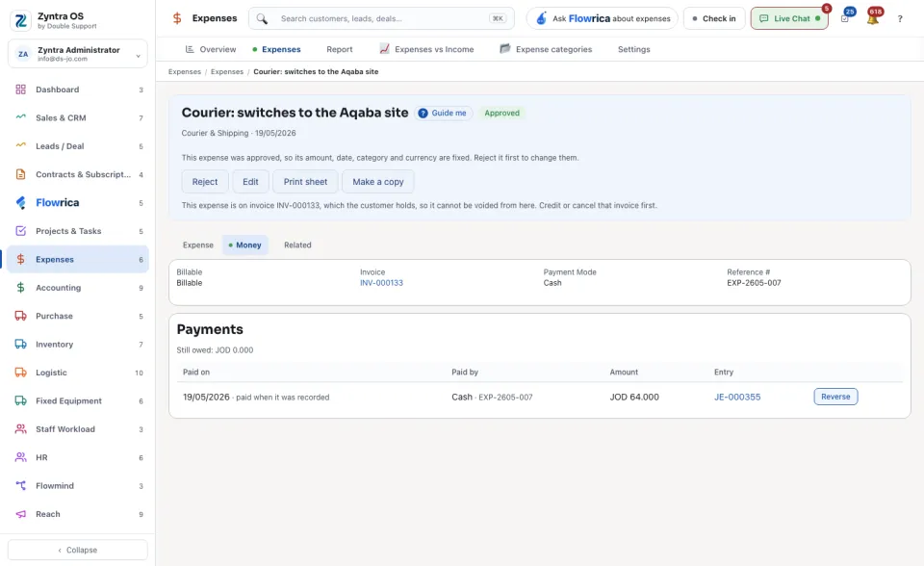
Task: Click the Reject button
Action: 205,182
